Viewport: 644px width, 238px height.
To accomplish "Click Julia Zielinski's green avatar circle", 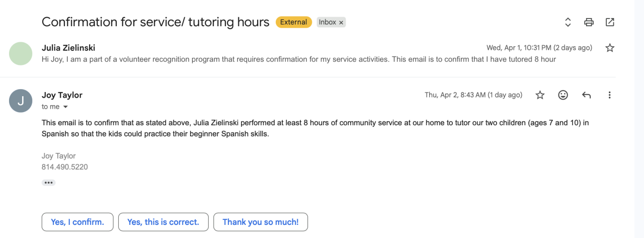I will pos(21,53).
